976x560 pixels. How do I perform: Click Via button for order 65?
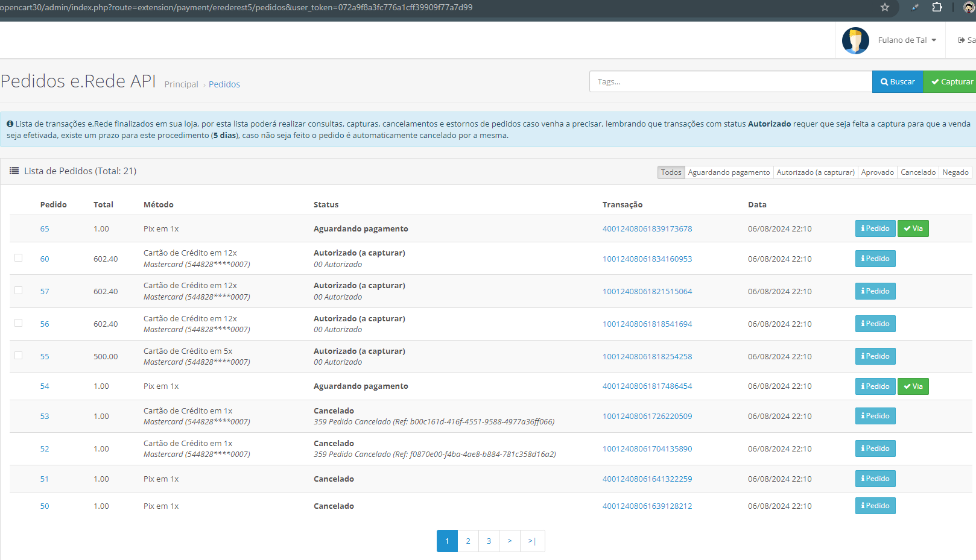tap(913, 228)
